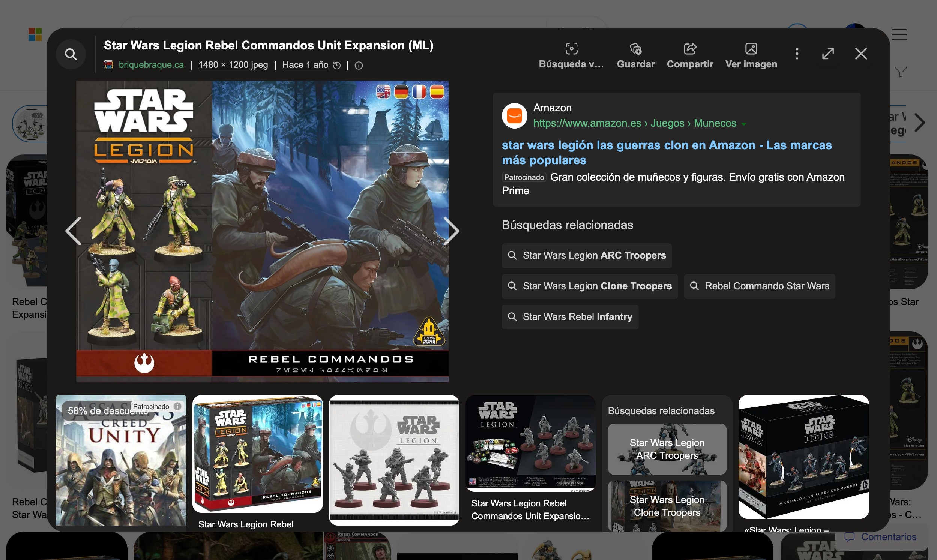Click the Star Wars Legion Rebel caption

click(x=246, y=524)
